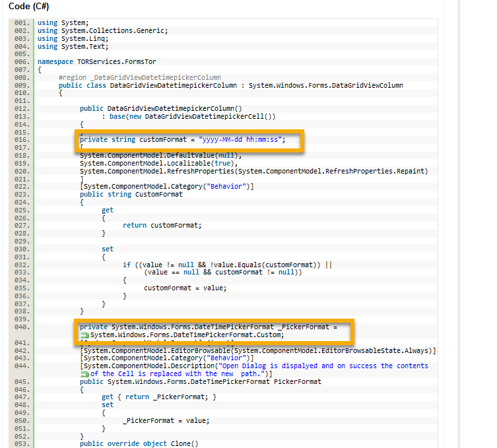Click "private System.Windows.Forms.DateTimePickerFormat _PickerFormat" line
This screenshot has width=497, height=448.
click(209, 327)
